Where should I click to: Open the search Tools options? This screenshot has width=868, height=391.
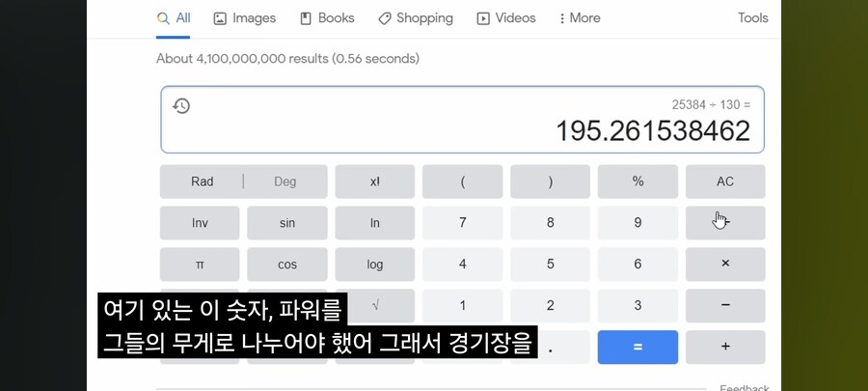coord(752,18)
